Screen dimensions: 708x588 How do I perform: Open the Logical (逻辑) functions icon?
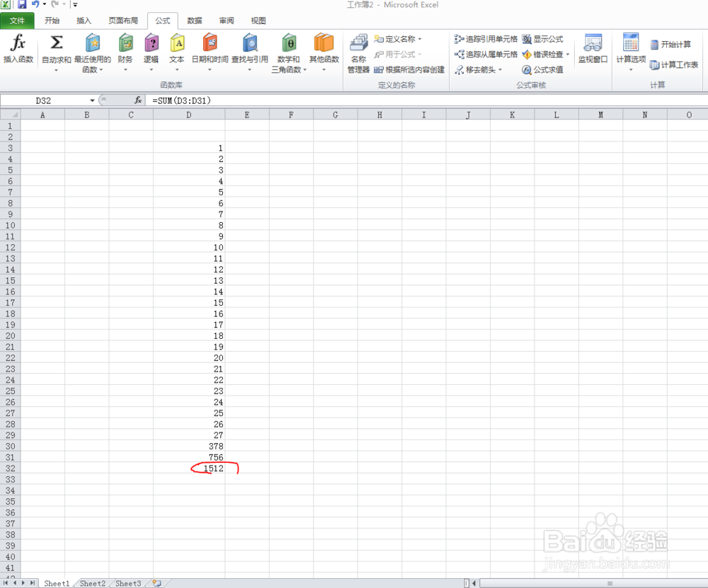(152, 43)
